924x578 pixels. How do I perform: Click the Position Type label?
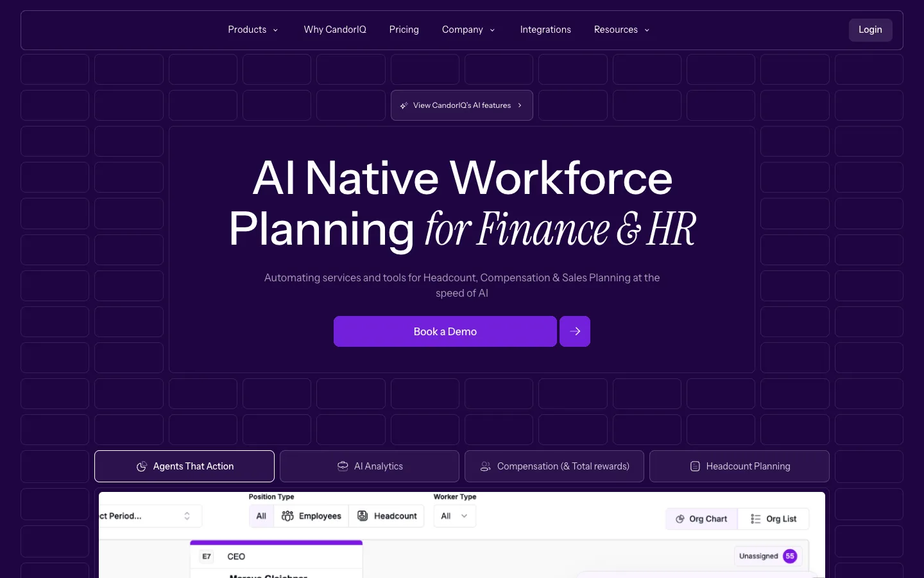[271, 496]
